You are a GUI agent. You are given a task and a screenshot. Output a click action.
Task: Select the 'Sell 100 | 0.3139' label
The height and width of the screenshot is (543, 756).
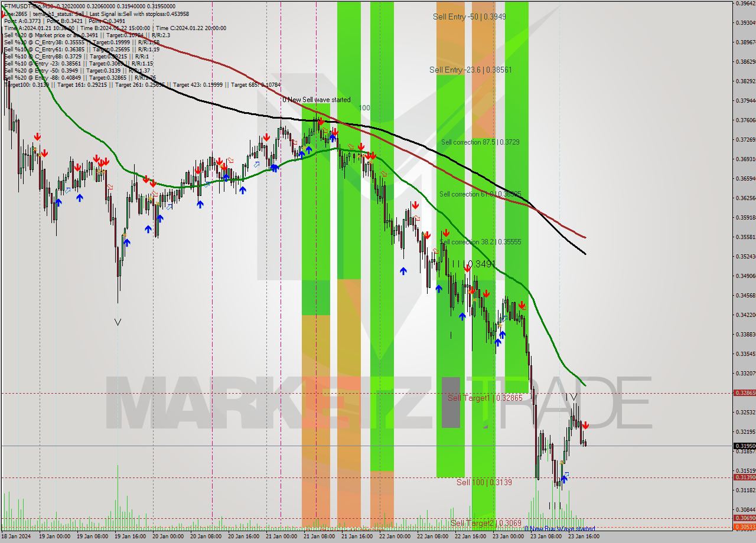(x=484, y=483)
